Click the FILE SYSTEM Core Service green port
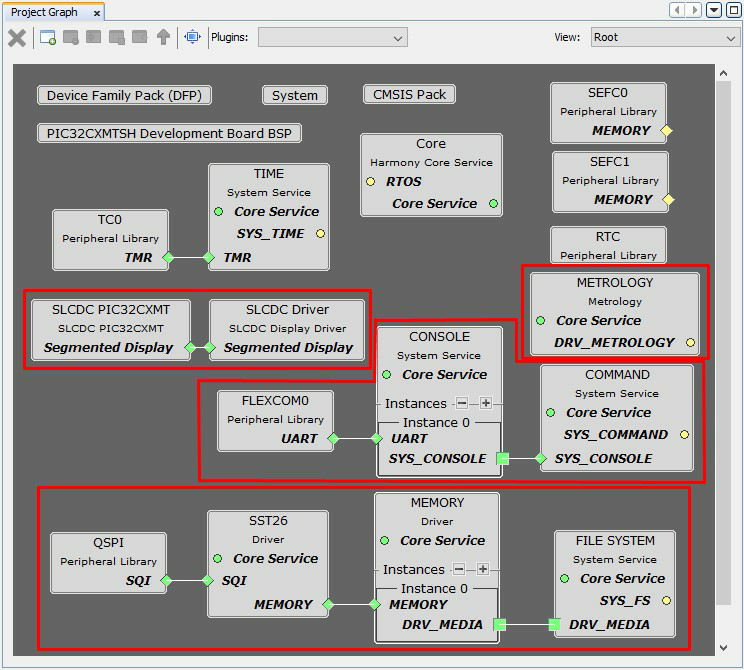The image size is (744, 670). [x=564, y=579]
